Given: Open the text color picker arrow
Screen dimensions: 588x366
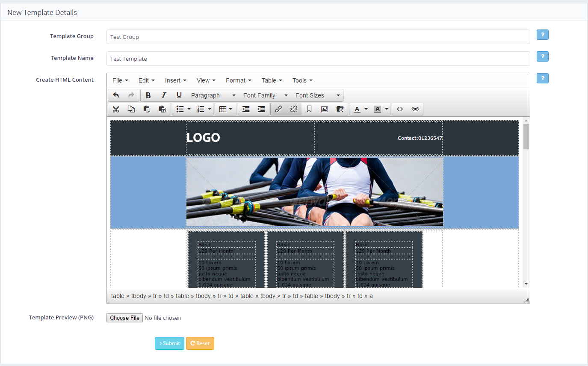Looking at the screenshot, I should pos(366,109).
